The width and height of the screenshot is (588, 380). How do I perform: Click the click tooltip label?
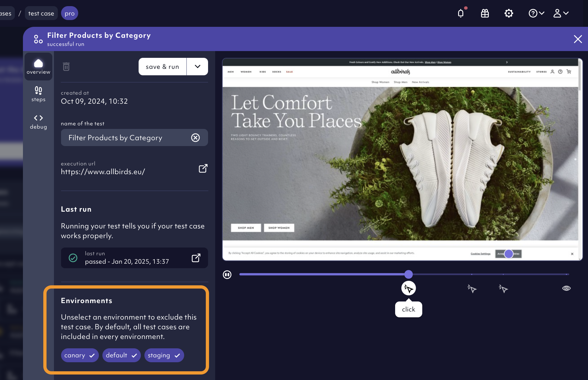[x=409, y=309]
